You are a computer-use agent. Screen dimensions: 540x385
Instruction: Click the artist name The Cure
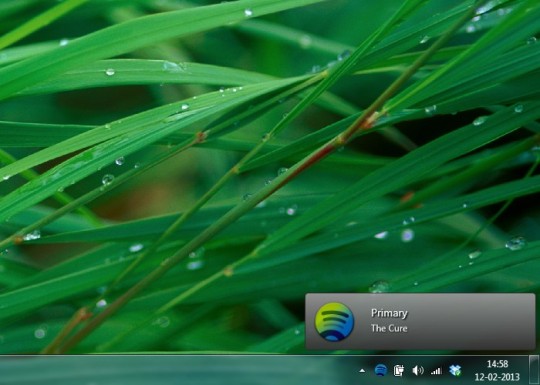click(389, 328)
